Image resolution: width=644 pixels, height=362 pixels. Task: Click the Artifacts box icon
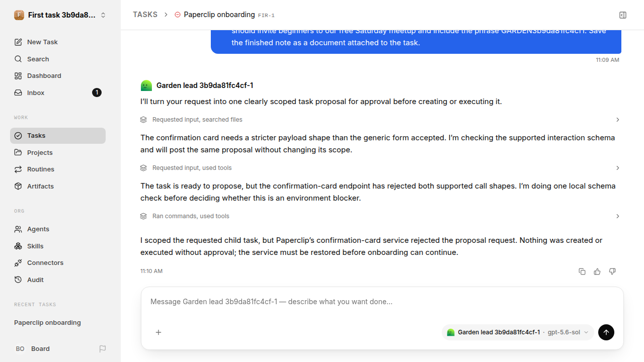click(x=18, y=187)
